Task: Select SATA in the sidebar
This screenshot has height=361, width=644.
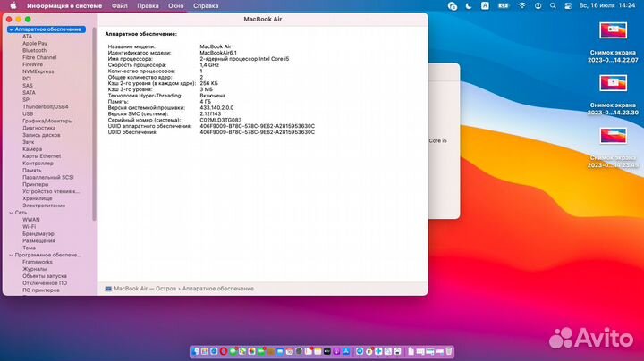Action: tap(29, 93)
